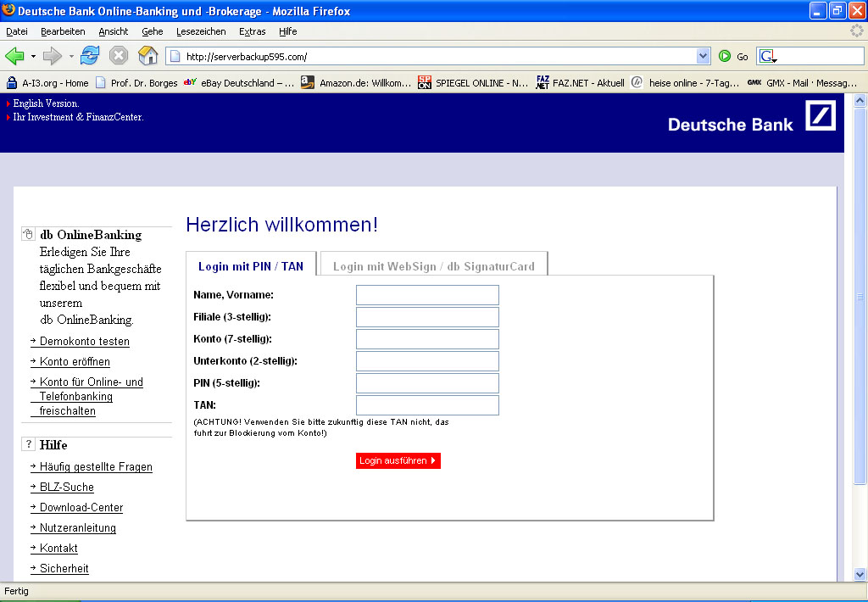Focus the TAN input field
This screenshot has height=602, width=868.
pyautogui.click(x=427, y=404)
